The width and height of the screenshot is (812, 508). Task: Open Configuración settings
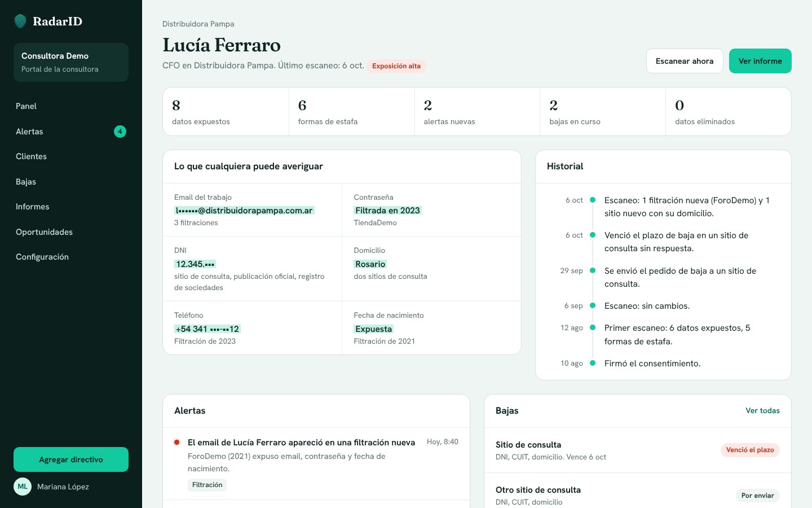click(x=71, y=257)
